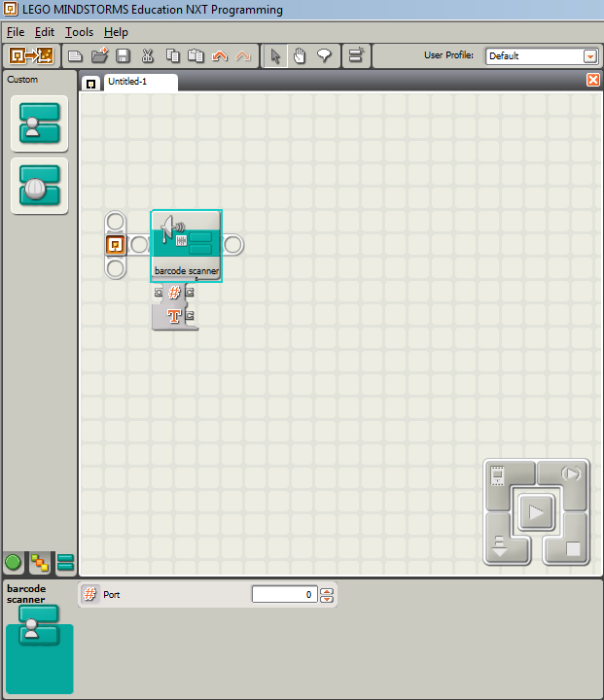This screenshot has width=604, height=700.
Task: Adjust Port value with the stepper arrows
Action: click(x=327, y=595)
